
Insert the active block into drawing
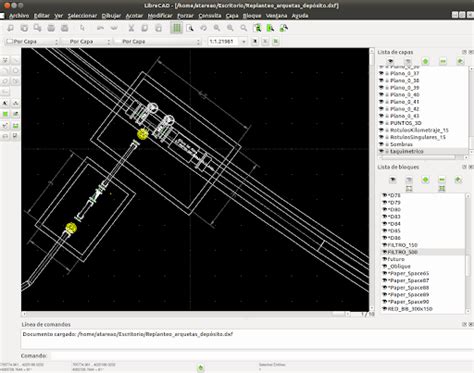[442, 189]
